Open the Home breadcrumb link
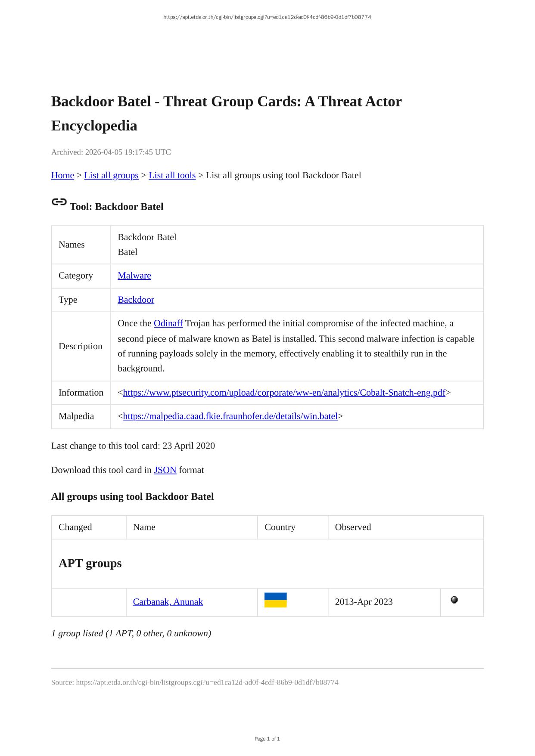This screenshot has height=756, width=535. pos(62,175)
